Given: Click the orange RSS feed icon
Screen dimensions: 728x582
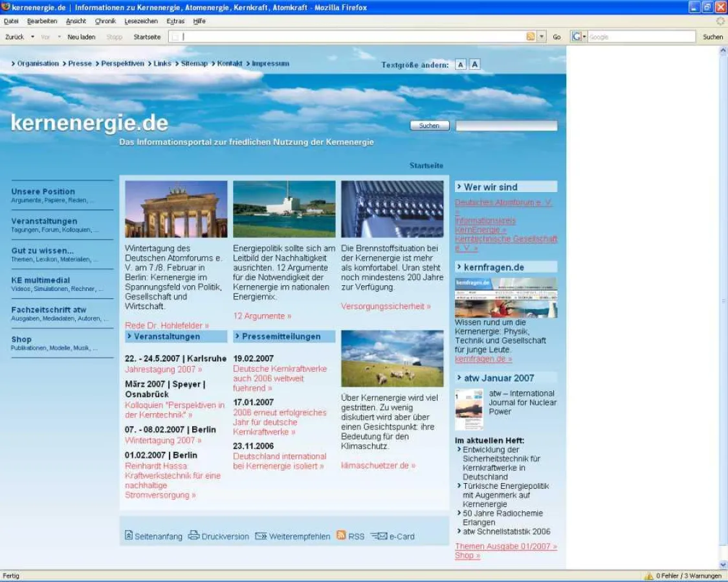Looking at the screenshot, I should coord(341,535).
